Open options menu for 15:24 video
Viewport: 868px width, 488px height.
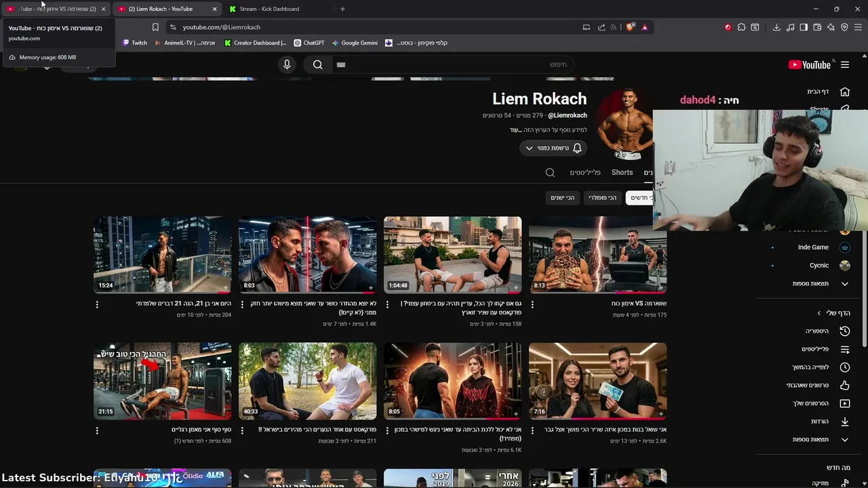tap(97, 304)
